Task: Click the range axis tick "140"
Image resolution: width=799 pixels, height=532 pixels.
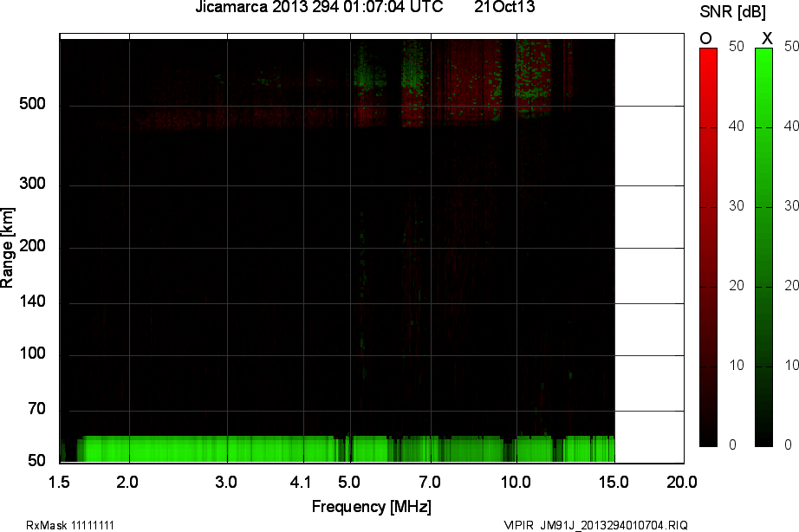Action: 32,302
